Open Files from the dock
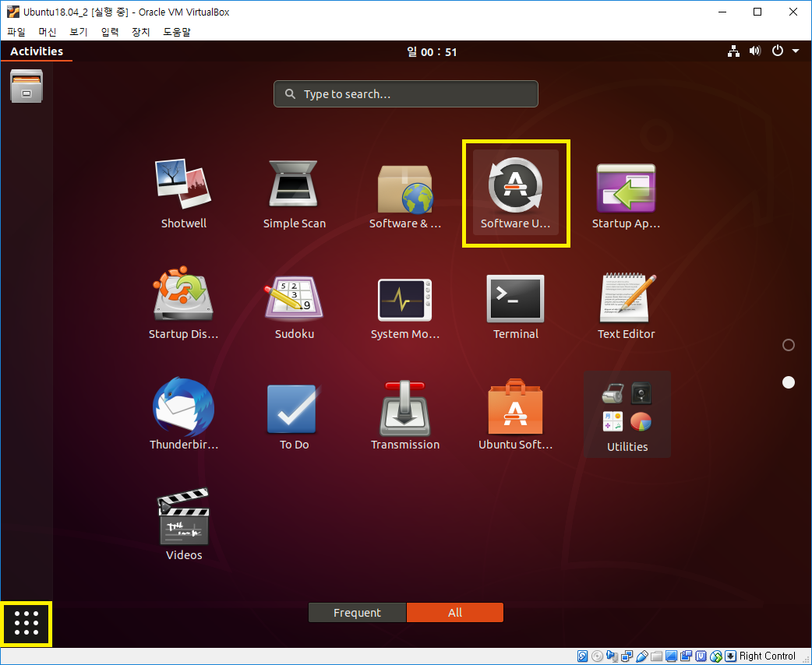Image resolution: width=812 pixels, height=665 pixels. pyautogui.click(x=26, y=86)
